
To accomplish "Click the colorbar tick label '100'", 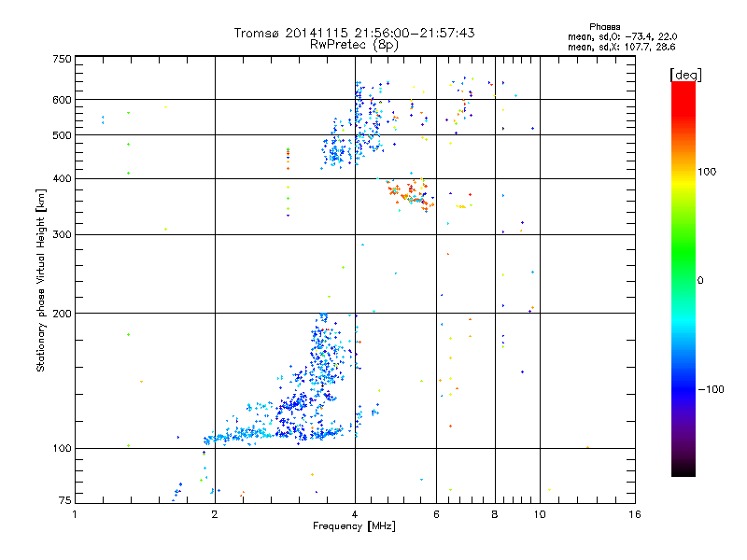I will tap(707, 172).
